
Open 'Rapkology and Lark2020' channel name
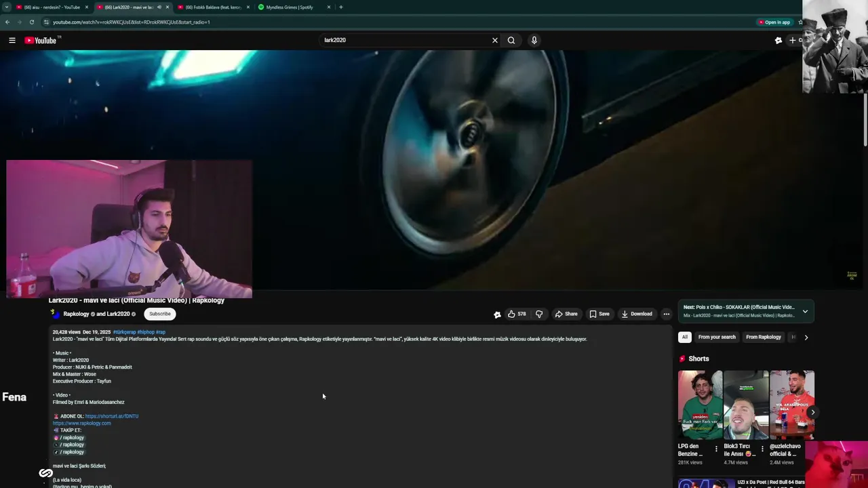pyautogui.click(x=96, y=314)
